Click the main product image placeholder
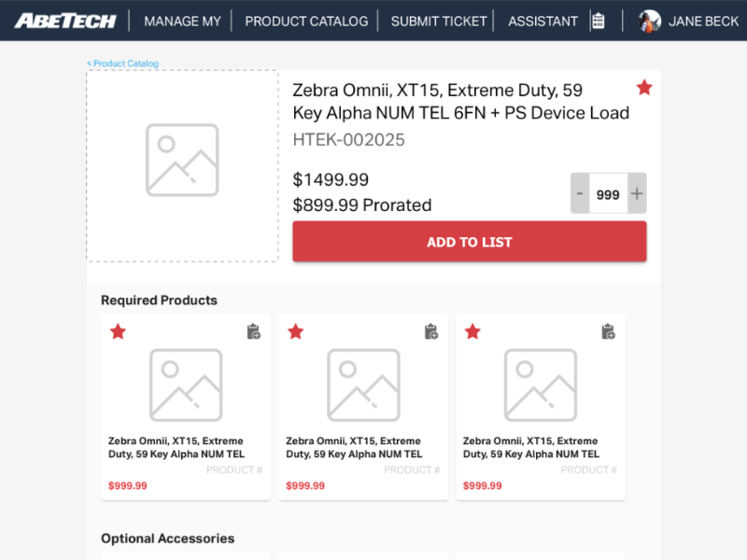Screen dimensions: 747x560 pyautogui.click(x=182, y=166)
